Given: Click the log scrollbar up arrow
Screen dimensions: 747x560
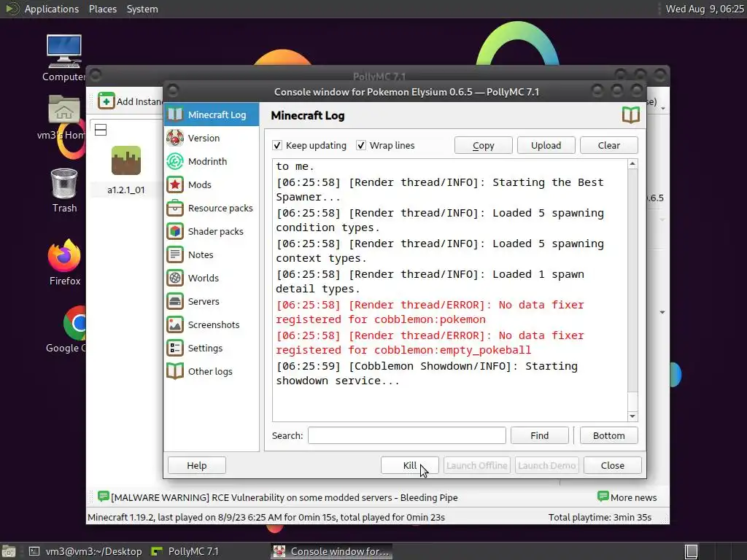Looking at the screenshot, I should 632,164.
